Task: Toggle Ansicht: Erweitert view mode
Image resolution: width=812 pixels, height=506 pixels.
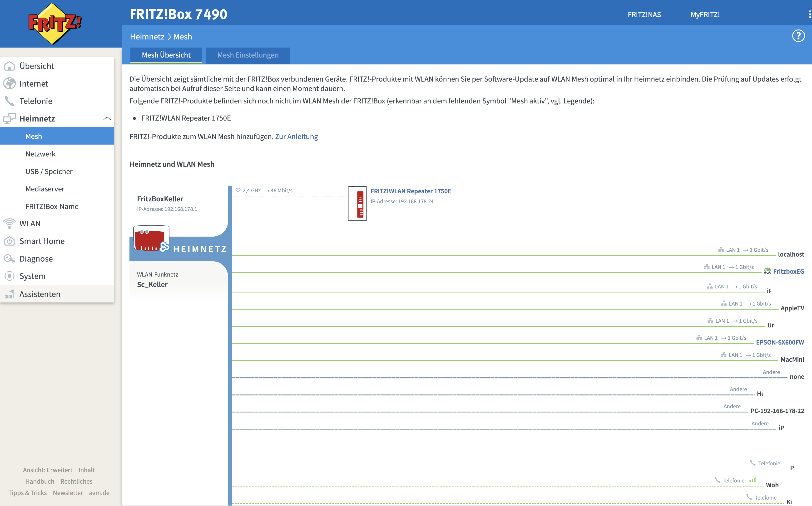Action: (x=48, y=470)
